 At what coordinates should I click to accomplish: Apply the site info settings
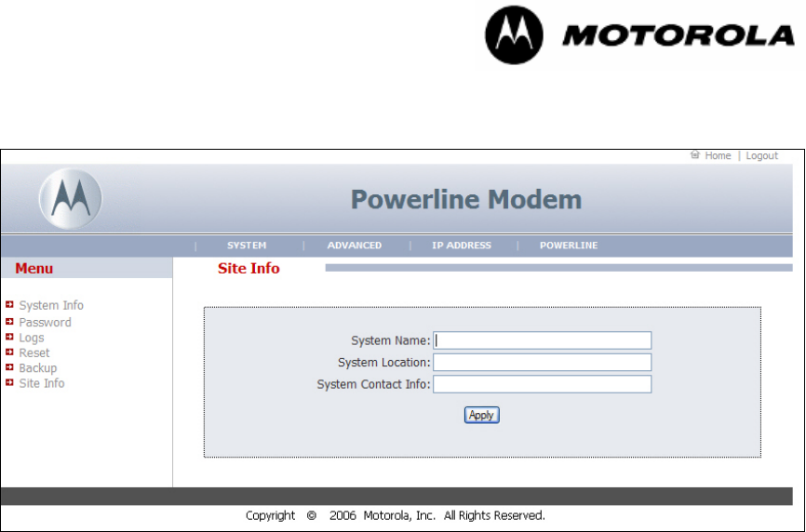[x=482, y=415]
